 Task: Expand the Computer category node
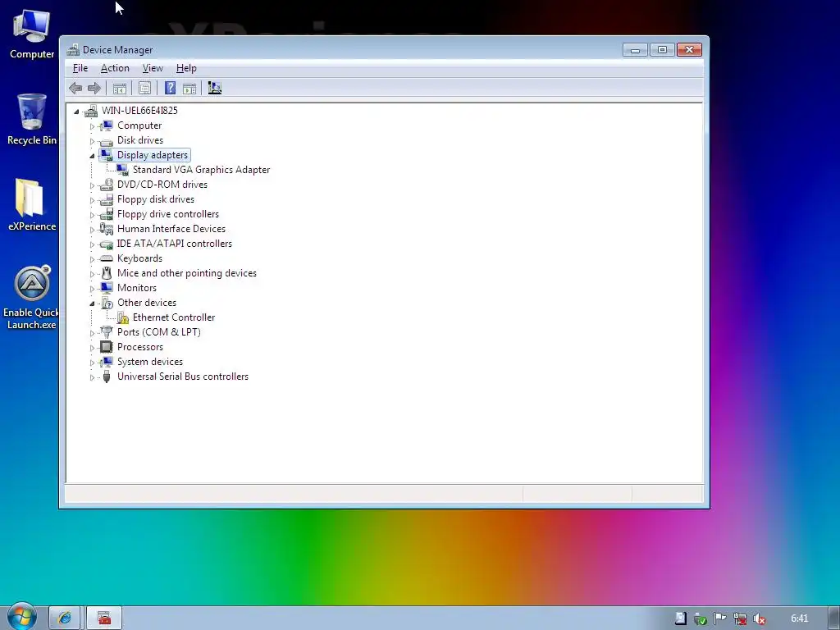(x=92, y=126)
